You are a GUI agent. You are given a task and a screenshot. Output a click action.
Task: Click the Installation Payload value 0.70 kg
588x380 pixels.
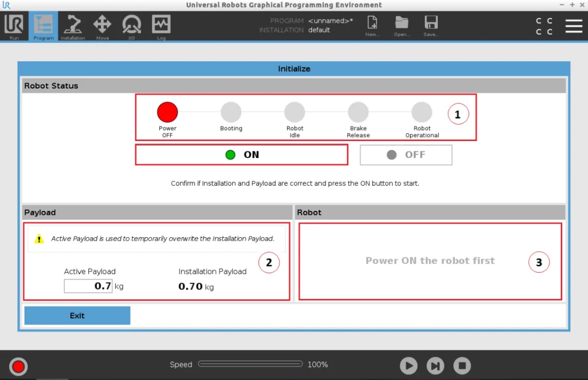196,287
